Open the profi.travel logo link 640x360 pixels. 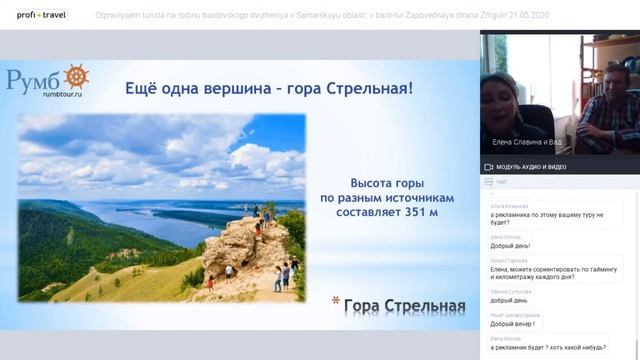click(41, 15)
